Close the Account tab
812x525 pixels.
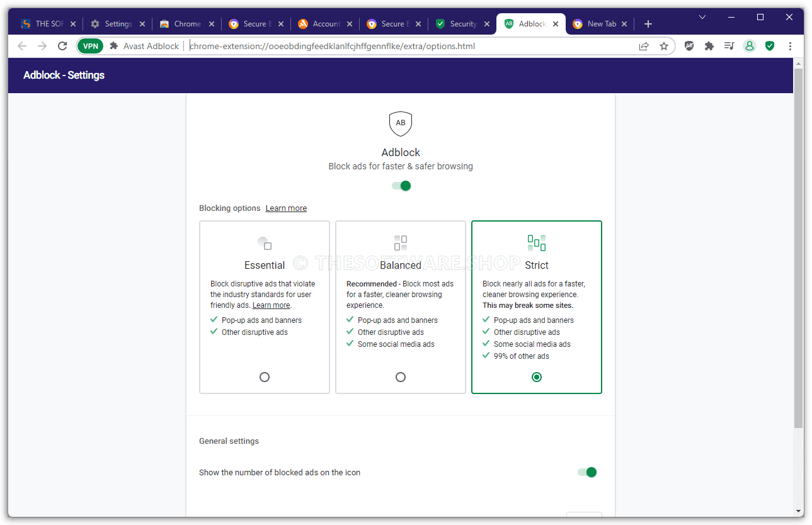349,24
